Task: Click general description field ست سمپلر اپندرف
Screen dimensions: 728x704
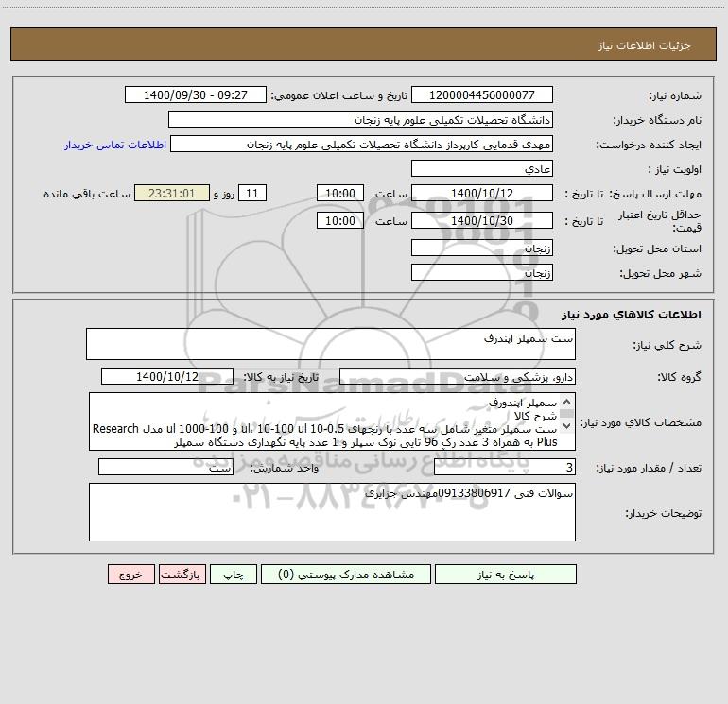Action: point(331,344)
